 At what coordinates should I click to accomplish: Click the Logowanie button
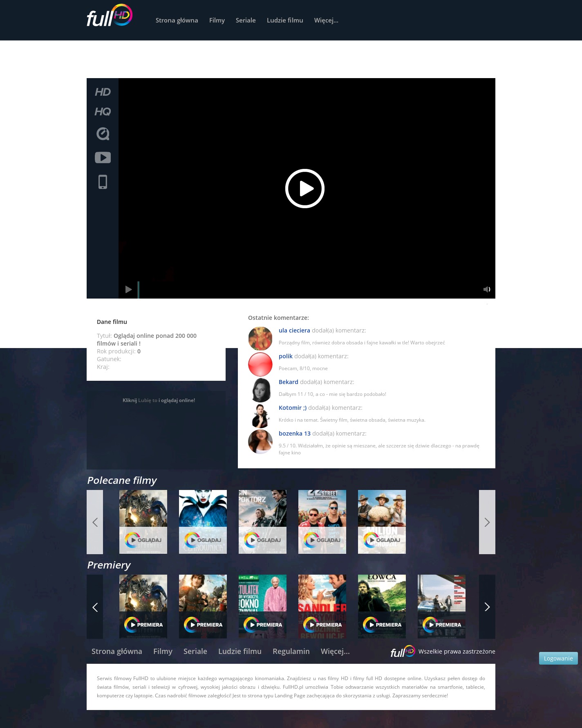[558, 658]
